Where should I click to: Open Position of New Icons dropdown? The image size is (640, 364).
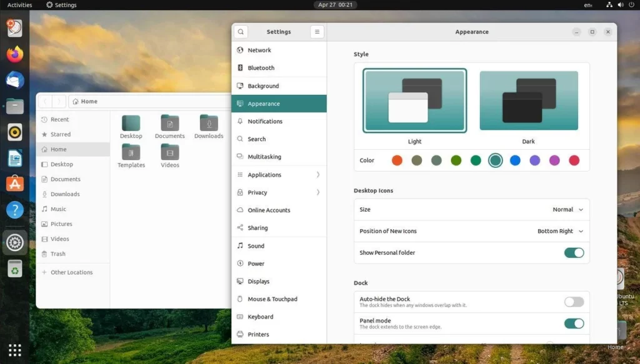pyautogui.click(x=560, y=231)
